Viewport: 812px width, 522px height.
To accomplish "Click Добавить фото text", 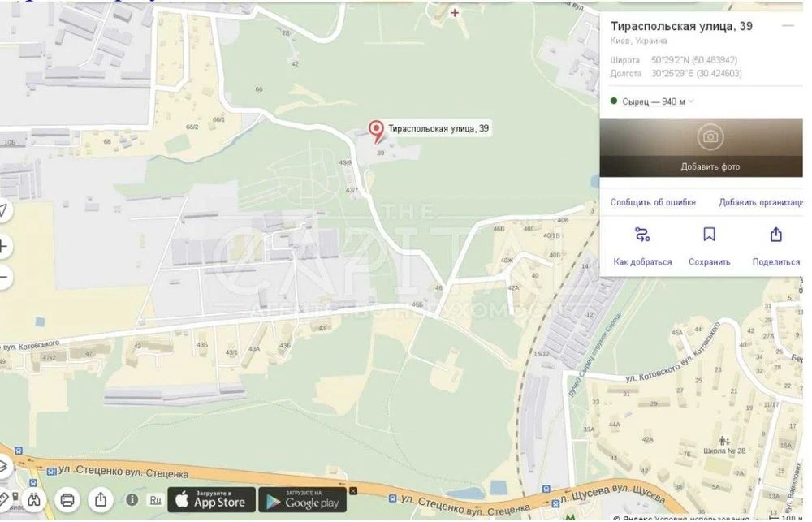I will 710,166.
